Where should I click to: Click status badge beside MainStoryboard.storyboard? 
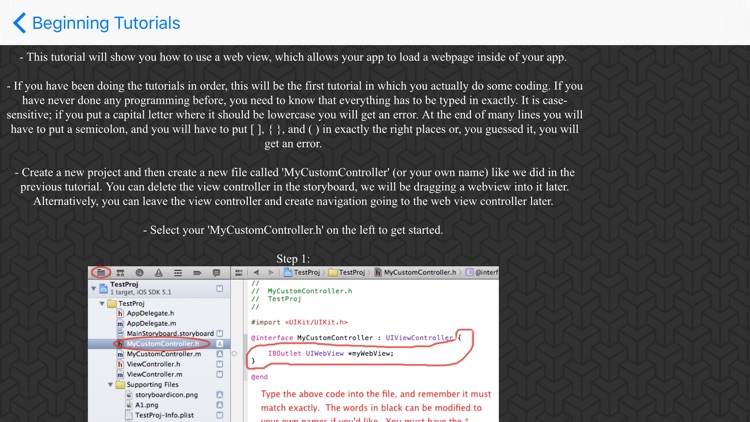[x=220, y=333]
